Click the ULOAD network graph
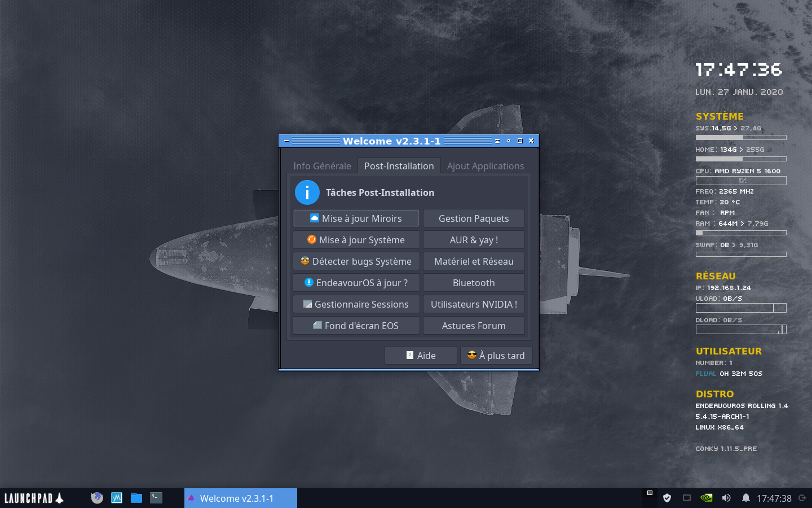The height and width of the screenshot is (508, 812). [x=741, y=308]
